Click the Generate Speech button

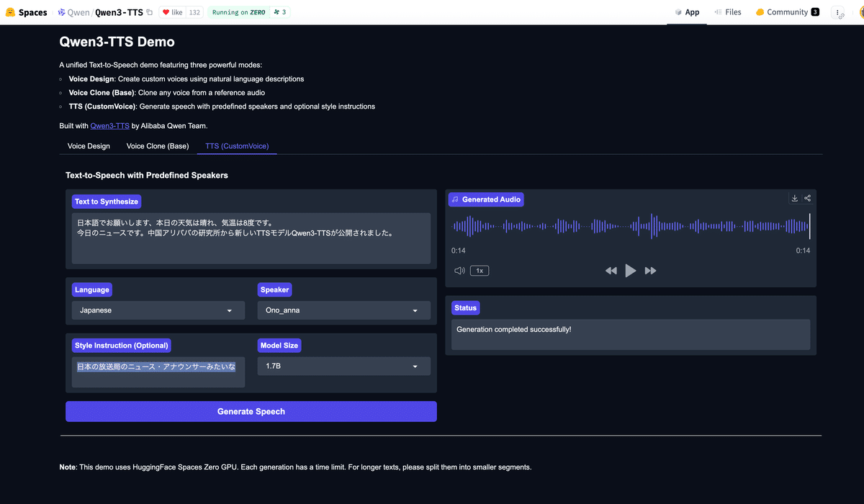click(x=251, y=411)
